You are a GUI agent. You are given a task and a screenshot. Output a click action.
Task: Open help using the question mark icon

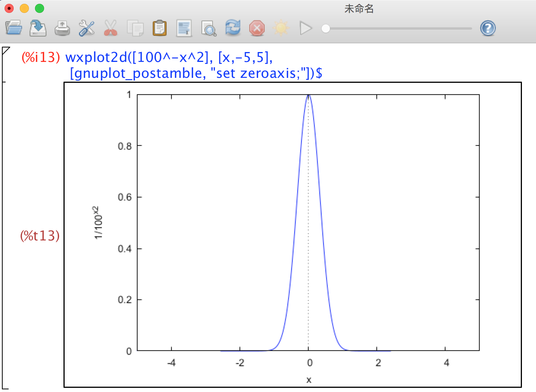click(x=488, y=28)
